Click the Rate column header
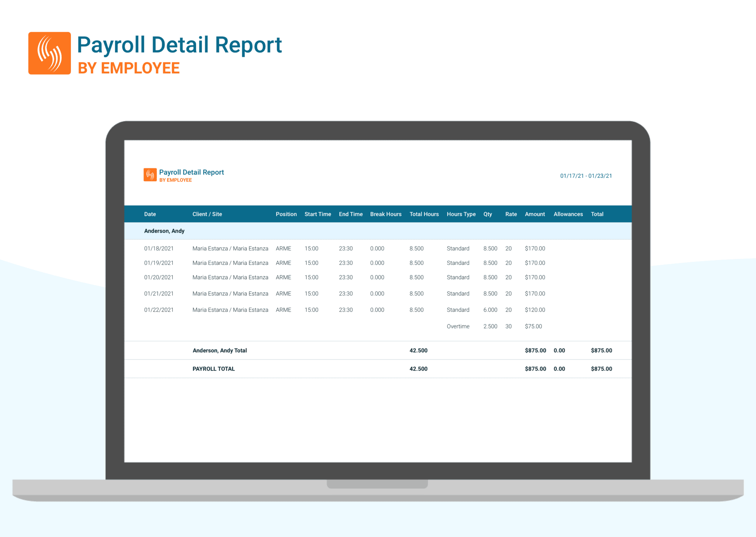Viewport: 756px width, 537px height. 511,214
